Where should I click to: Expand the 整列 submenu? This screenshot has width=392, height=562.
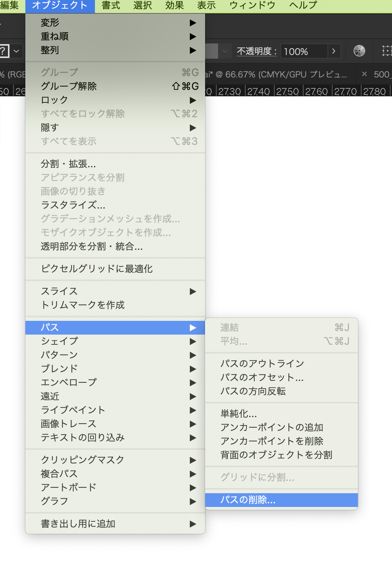click(115, 50)
